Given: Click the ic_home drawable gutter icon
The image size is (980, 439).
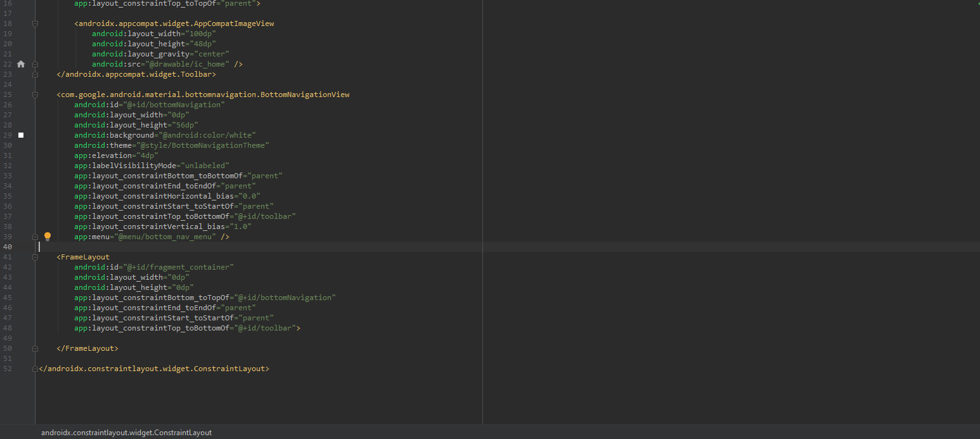Looking at the screenshot, I should click(21, 64).
